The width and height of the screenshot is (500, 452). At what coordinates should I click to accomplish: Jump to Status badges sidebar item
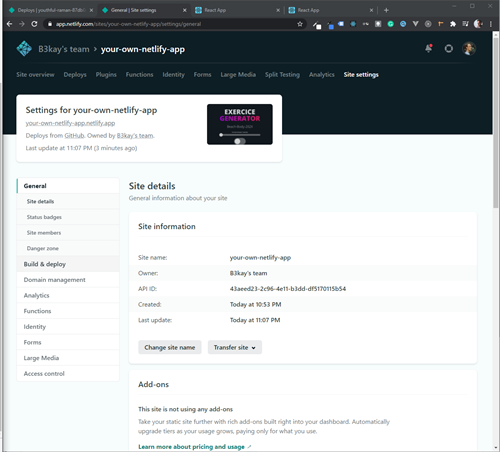click(x=68, y=217)
